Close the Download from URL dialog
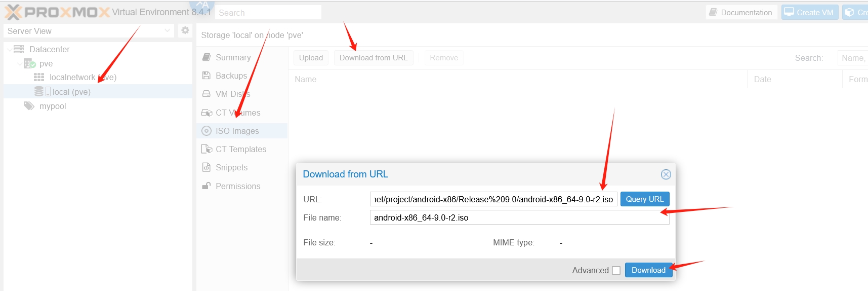The image size is (868, 291). coord(666,174)
